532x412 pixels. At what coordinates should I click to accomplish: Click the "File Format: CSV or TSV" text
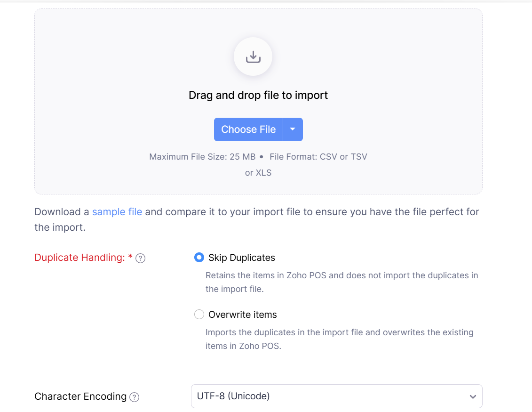[318, 157]
